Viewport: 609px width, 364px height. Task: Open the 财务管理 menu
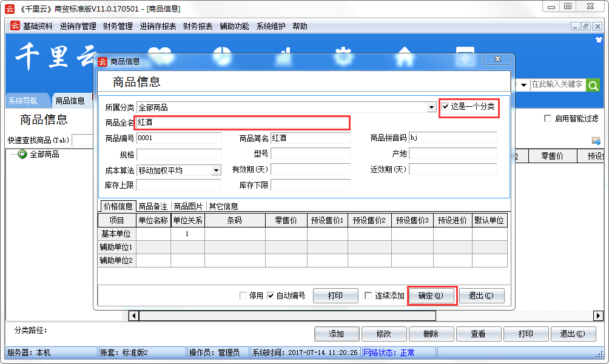[x=118, y=26]
